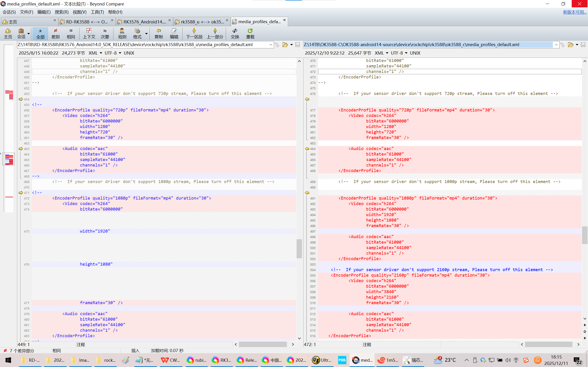Viewport: 588px width, 367px height.
Task: Switch to rk3588_u <--> ok35... tab
Action: 202,22
